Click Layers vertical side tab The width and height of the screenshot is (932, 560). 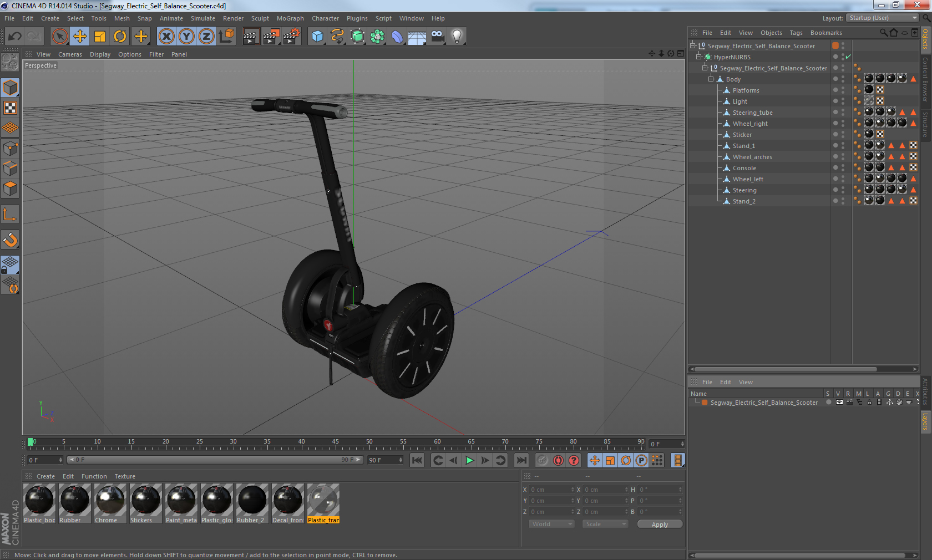tap(925, 421)
